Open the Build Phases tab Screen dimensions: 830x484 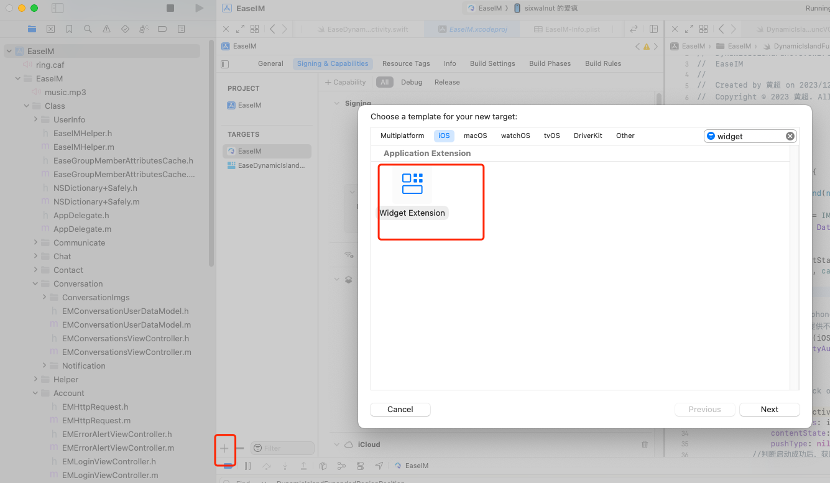[550, 64]
